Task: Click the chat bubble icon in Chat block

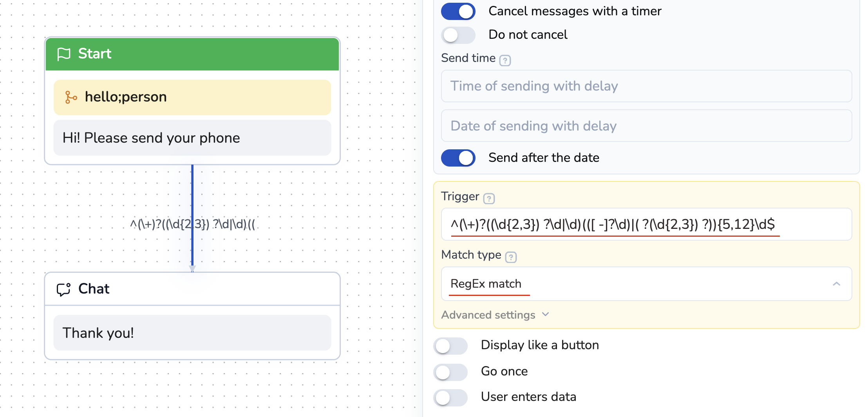Action: tap(63, 289)
